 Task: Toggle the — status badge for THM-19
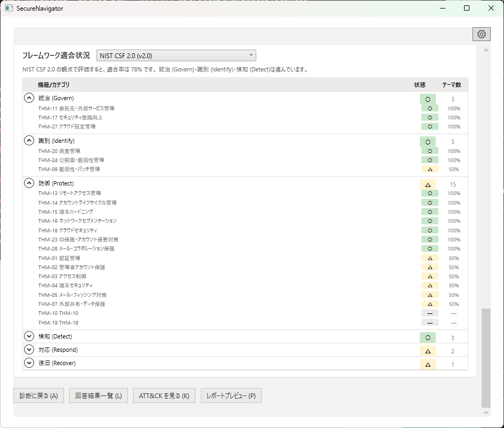coord(429,322)
